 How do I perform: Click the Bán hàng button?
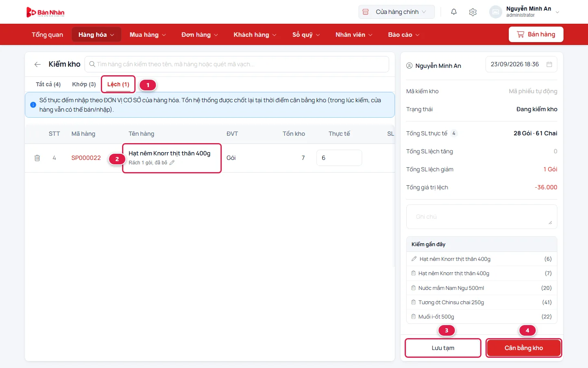pos(536,34)
